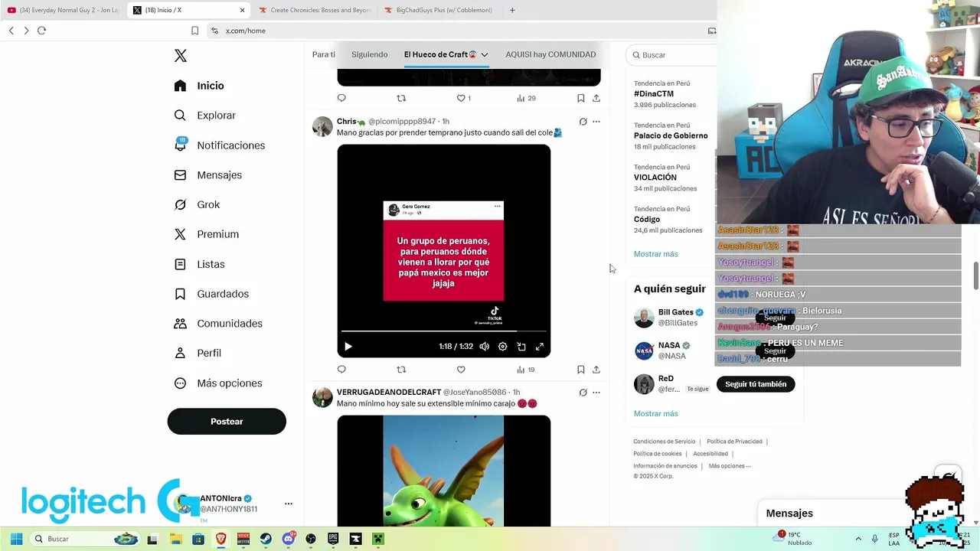Click the Postear button
The image size is (980, 551).
click(227, 422)
